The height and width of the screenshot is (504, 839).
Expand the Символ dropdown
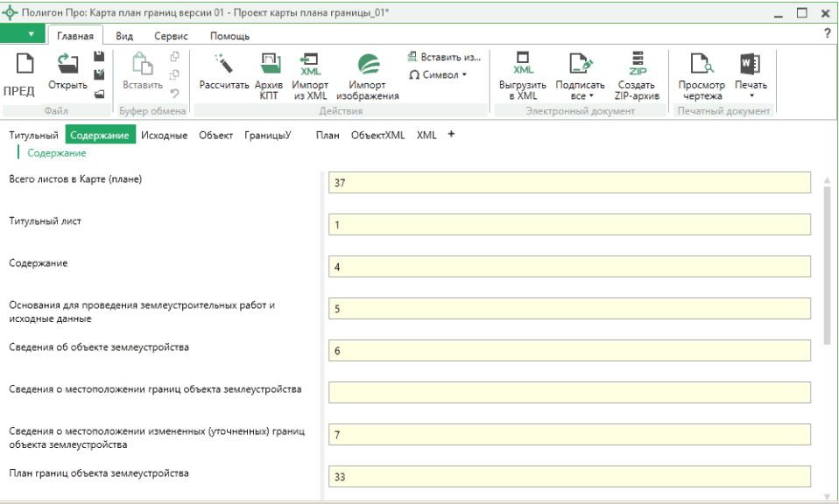pyautogui.click(x=438, y=75)
